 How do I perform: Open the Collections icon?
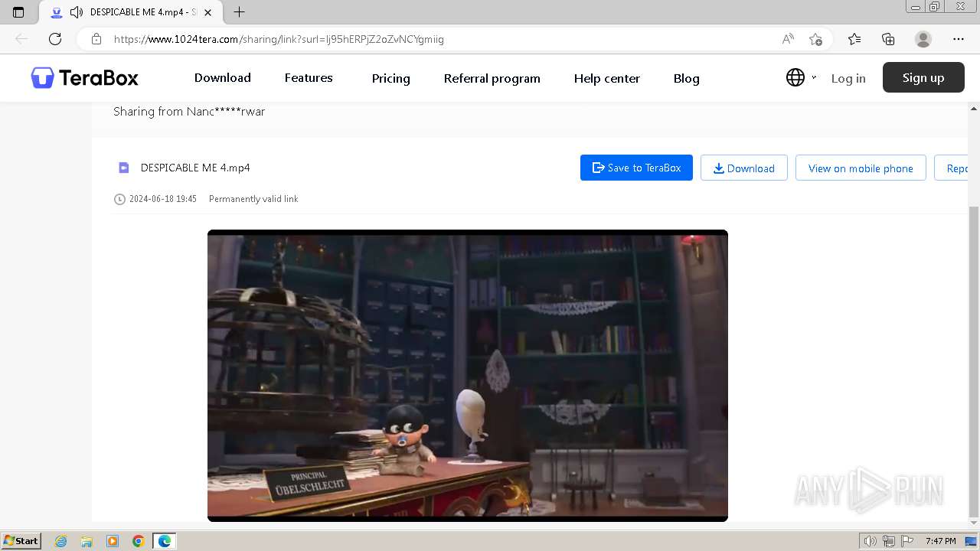tap(888, 39)
